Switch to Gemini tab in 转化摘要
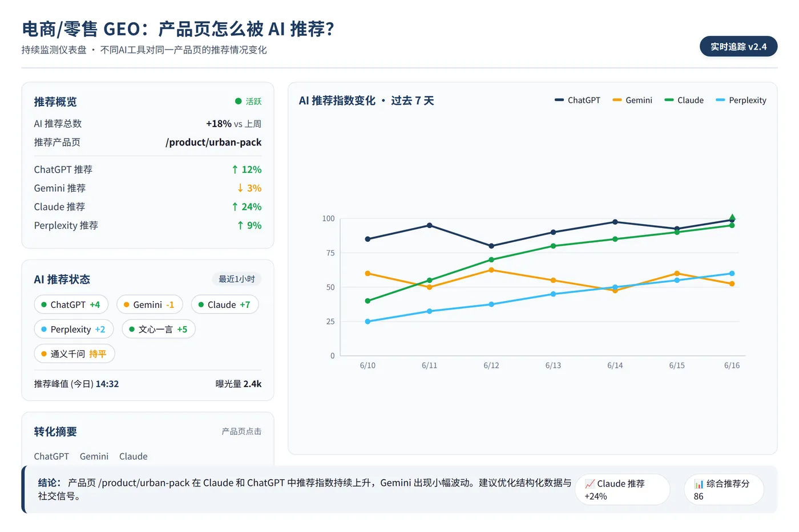The image size is (799, 532). (x=94, y=456)
